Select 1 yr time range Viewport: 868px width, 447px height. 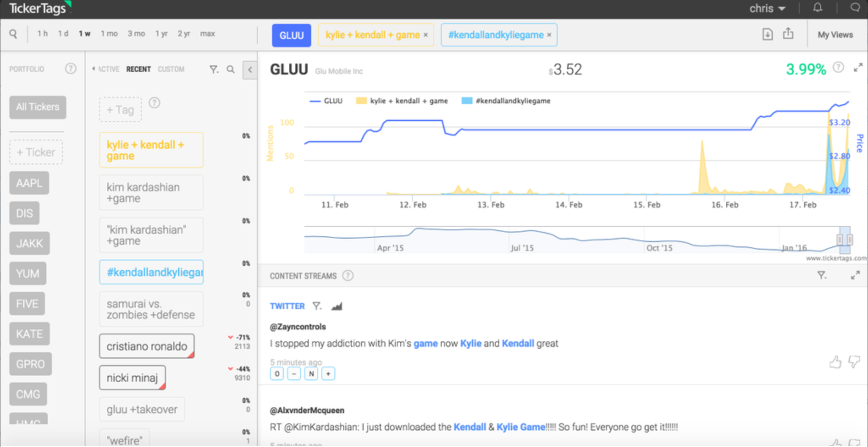tap(161, 33)
